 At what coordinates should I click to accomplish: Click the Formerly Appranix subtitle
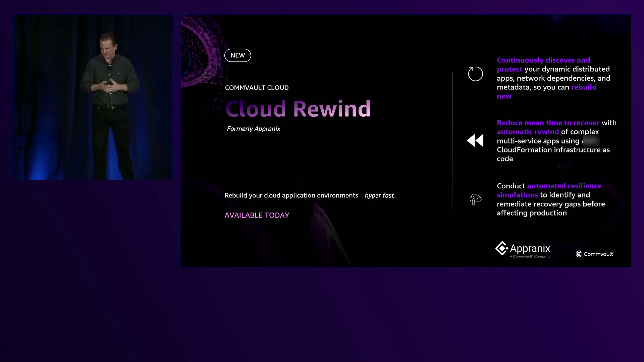click(253, 129)
